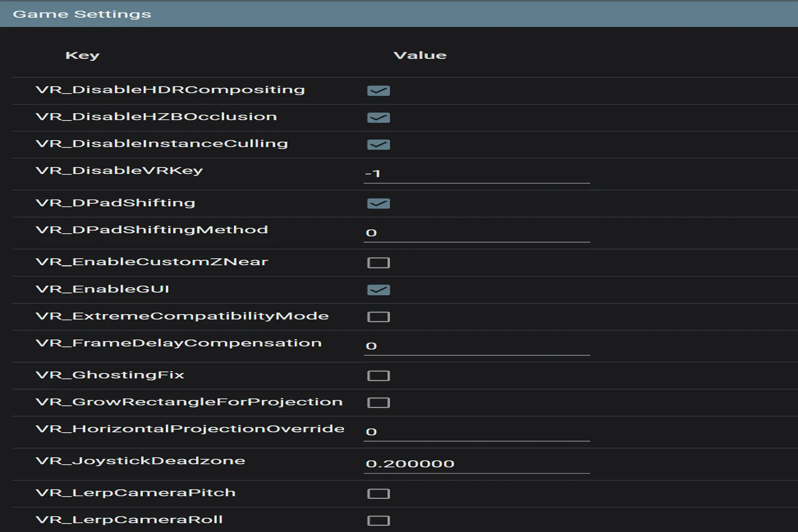This screenshot has width=798, height=532.
Task: Disable the VR_DisableInstanceCulling checkbox
Action: [378, 145]
